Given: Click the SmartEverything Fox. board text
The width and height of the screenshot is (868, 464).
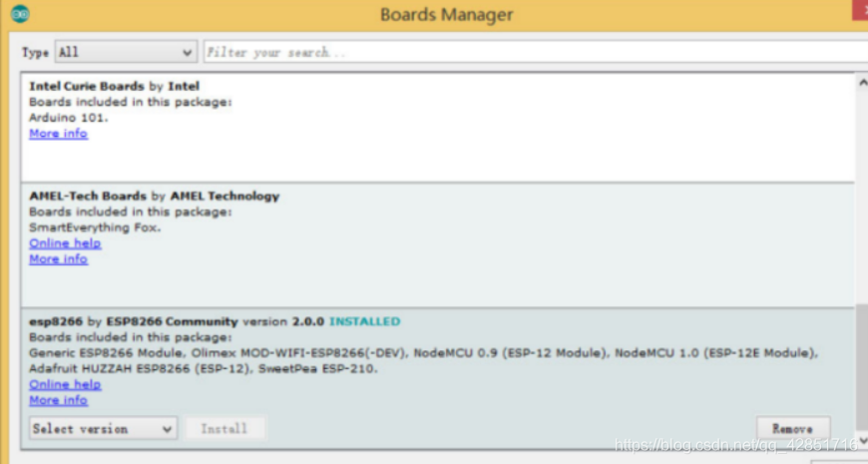Looking at the screenshot, I should (x=95, y=228).
